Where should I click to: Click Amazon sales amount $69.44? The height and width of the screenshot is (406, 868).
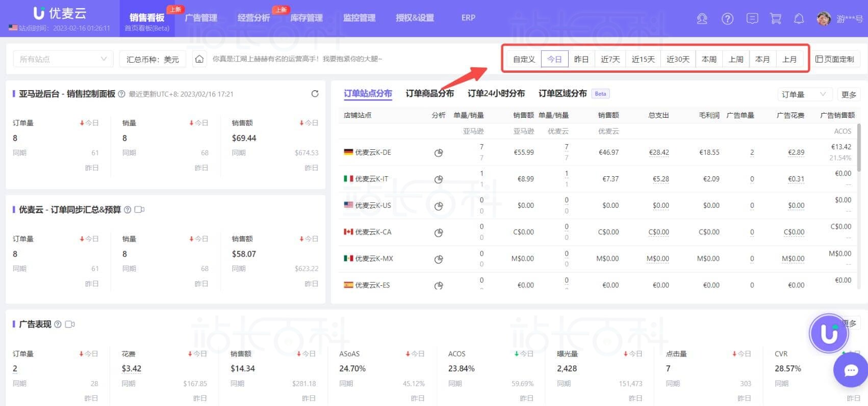pos(244,138)
